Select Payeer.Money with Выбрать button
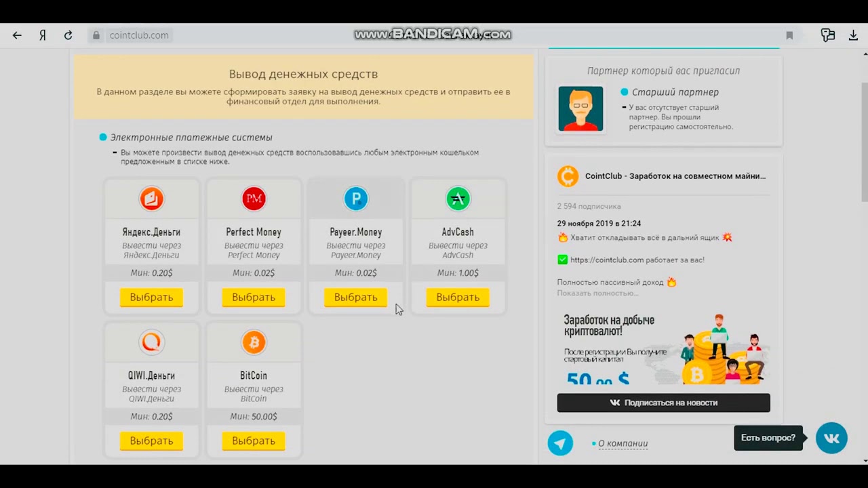868x488 pixels. pyautogui.click(x=355, y=298)
